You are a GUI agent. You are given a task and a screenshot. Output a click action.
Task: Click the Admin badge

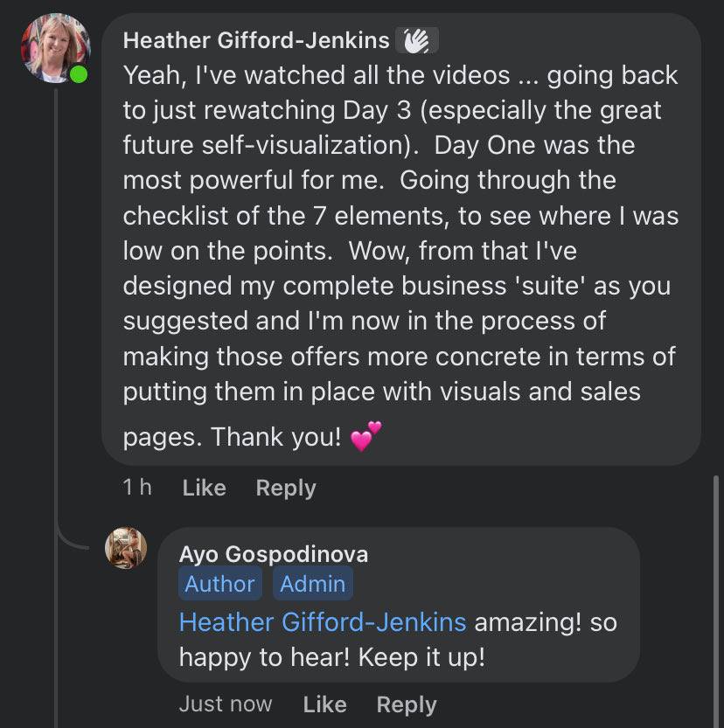[x=312, y=584]
